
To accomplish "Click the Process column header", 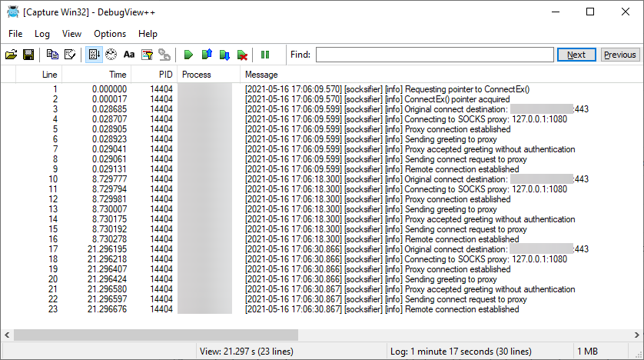I will click(208, 75).
